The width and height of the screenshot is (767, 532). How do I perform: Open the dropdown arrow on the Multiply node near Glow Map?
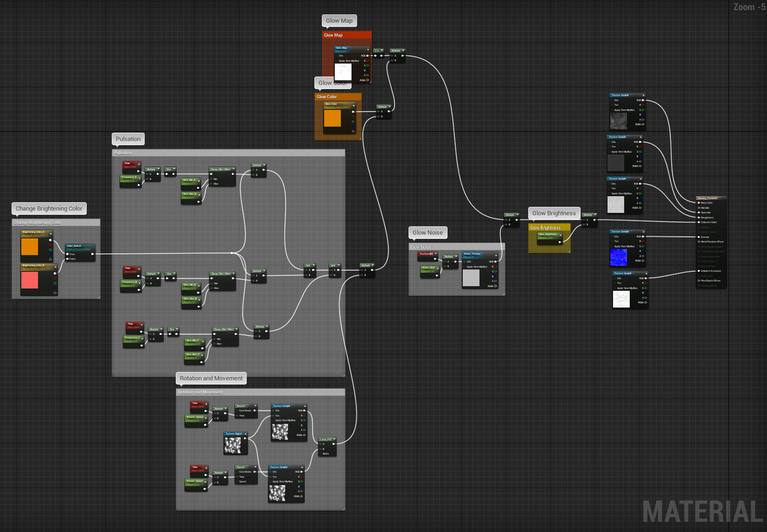click(x=403, y=50)
